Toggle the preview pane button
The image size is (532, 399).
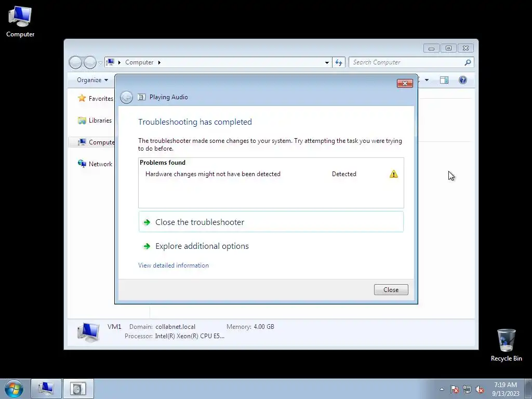click(x=444, y=80)
